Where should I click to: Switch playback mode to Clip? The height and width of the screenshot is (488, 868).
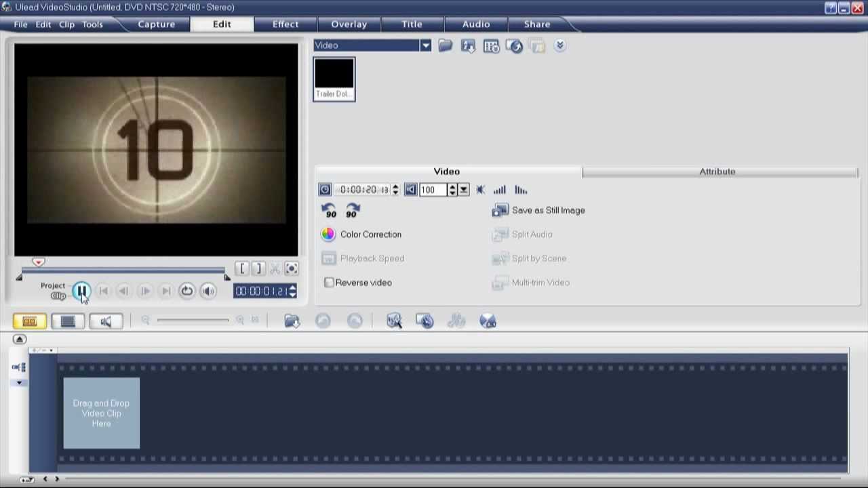[x=58, y=296]
